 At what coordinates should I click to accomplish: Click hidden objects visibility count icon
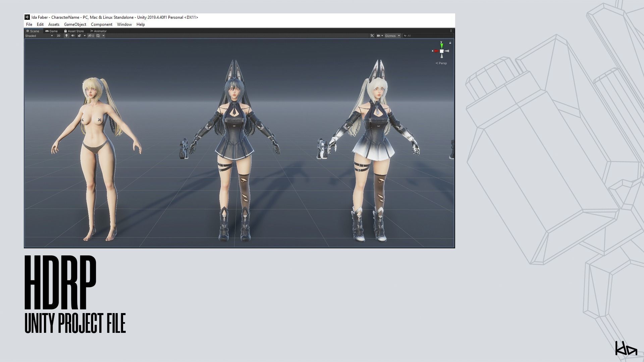(x=91, y=36)
